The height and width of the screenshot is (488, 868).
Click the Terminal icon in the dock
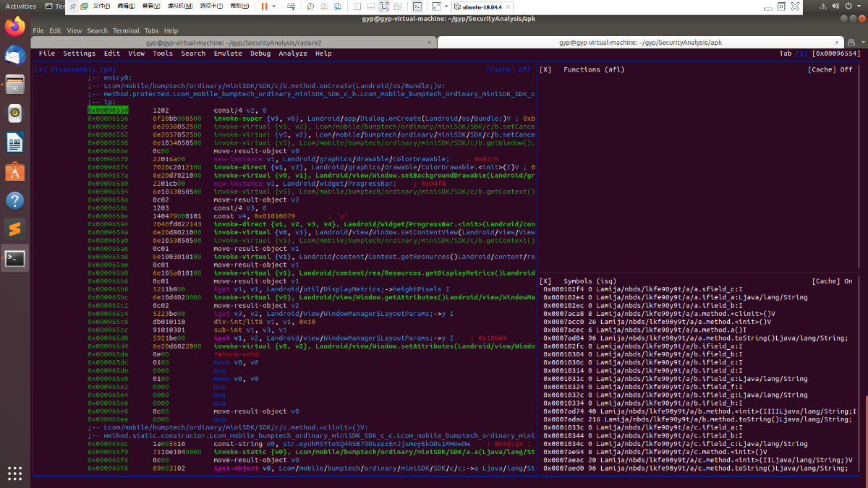pyautogui.click(x=15, y=258)
